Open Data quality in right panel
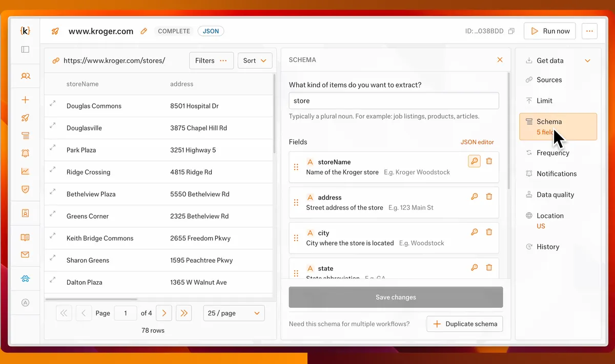 pyautogui.click(x=555, y=195)
